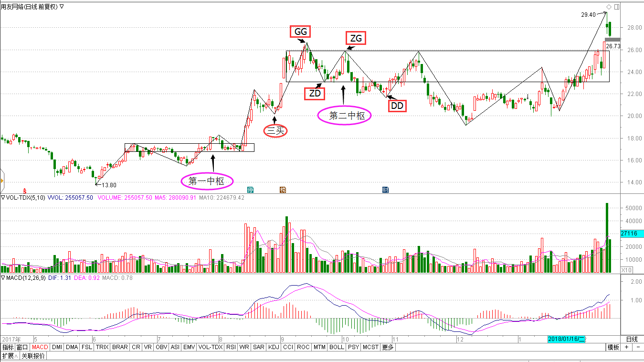Viewport: 644px width, 362px height.
Task: Click the 停 info marker under the chart
Action: coord(251,190)
